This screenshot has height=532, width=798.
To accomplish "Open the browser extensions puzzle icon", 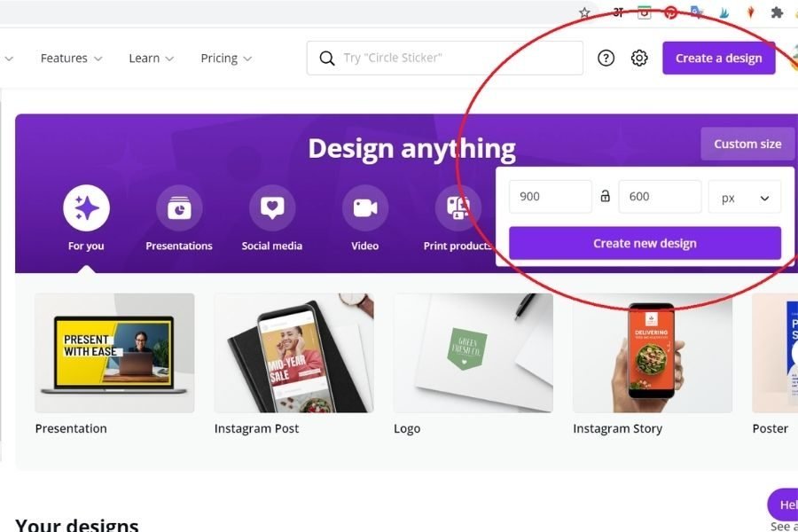I will click(x=777, y=12).
